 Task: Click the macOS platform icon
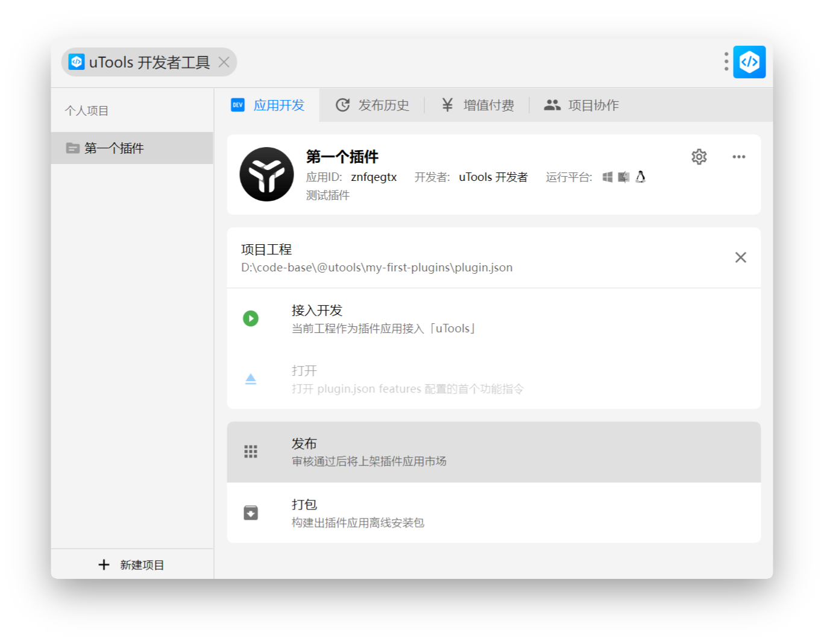tap(623, 177)
